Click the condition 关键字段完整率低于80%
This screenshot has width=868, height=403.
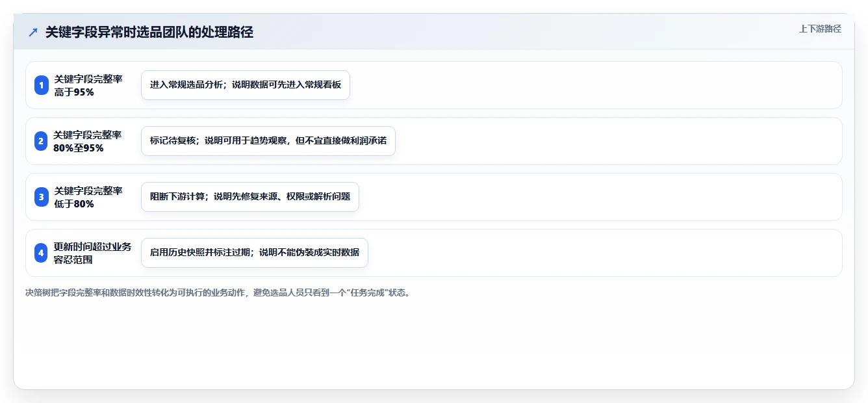pyautogui.click(x=88, y=197)
